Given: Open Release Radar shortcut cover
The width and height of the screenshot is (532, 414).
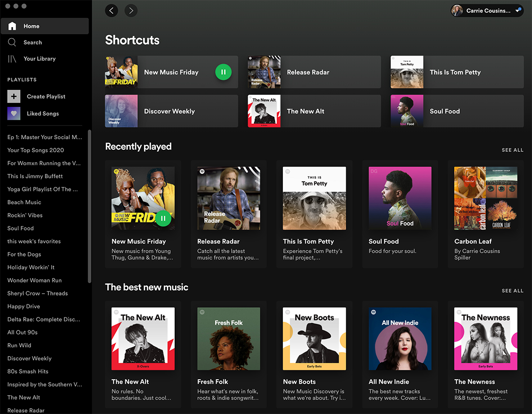Looking at the screenshot, I should coord(264,72).
